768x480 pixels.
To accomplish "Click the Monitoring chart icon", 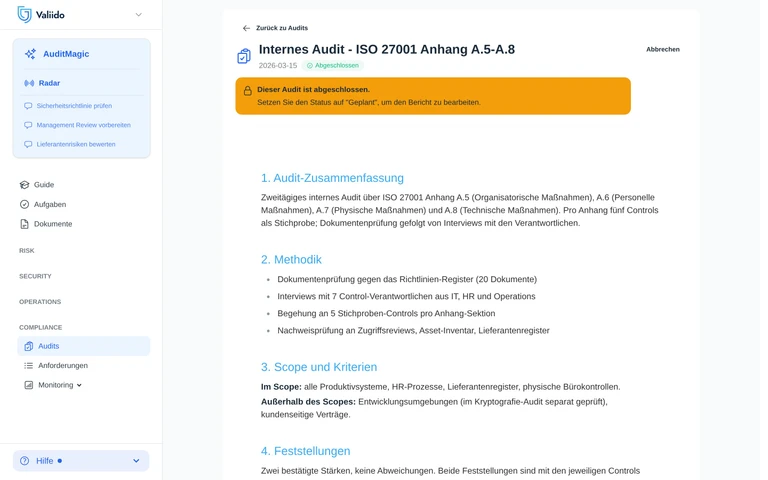I will pyautogui.click(x=29, y=385).
